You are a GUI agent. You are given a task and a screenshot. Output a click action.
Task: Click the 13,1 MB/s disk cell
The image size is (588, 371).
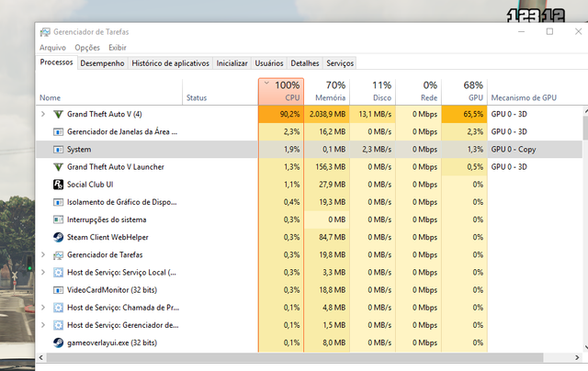pyautogui.click(x=372, y=114)
